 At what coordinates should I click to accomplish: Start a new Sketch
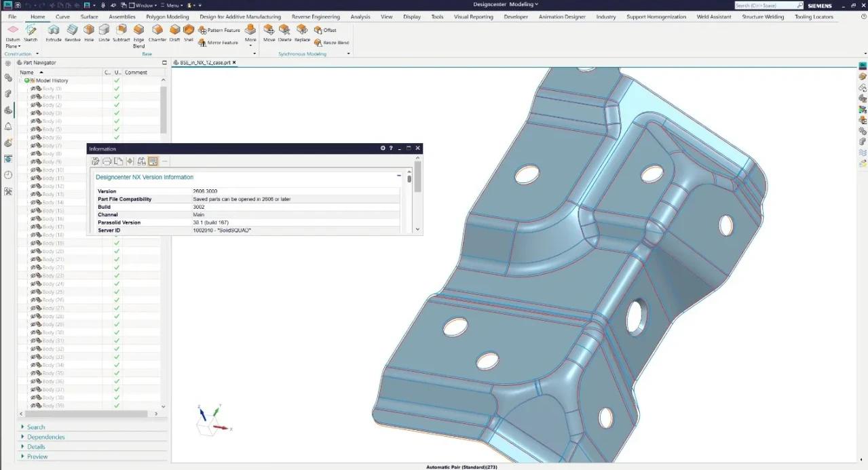tap(31, 33)
